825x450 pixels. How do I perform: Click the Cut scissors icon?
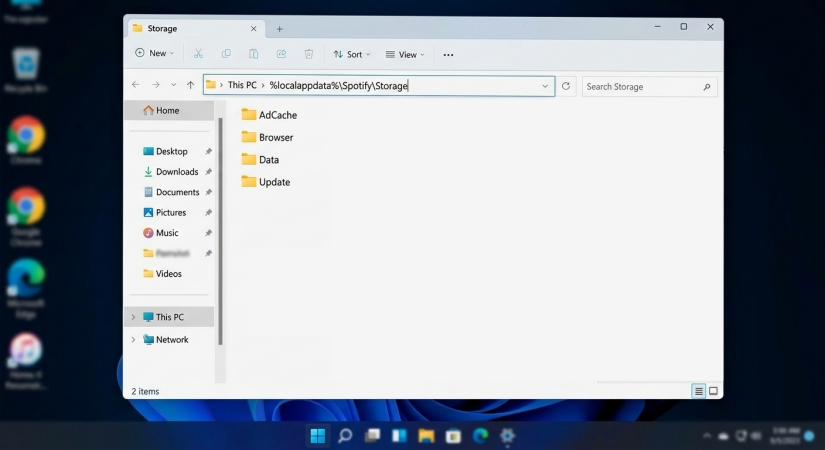[x=198, y=54]
